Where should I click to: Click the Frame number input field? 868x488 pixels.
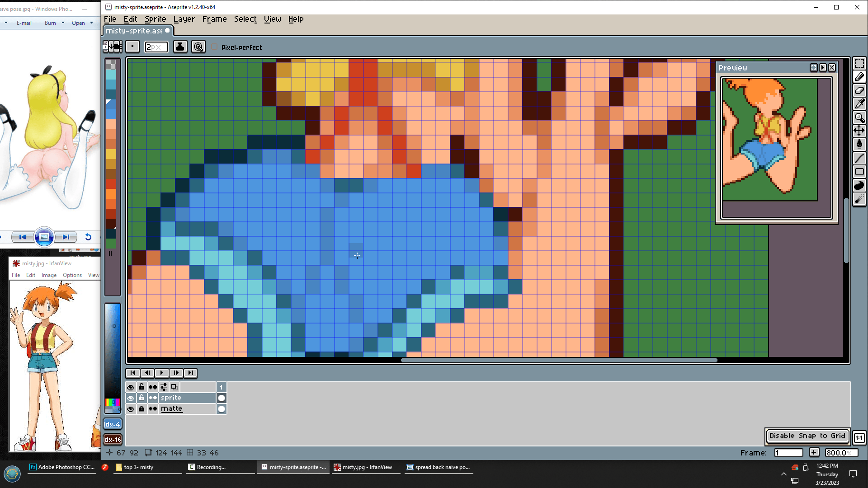(x=788, y=453)
